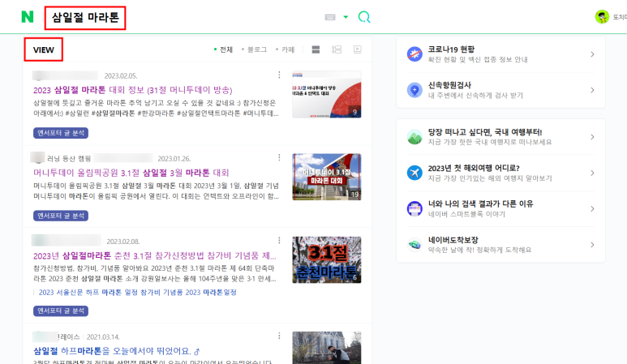Click the date 2023.02.05.
Screen dimensions: 627x364
tap(121, 76)
